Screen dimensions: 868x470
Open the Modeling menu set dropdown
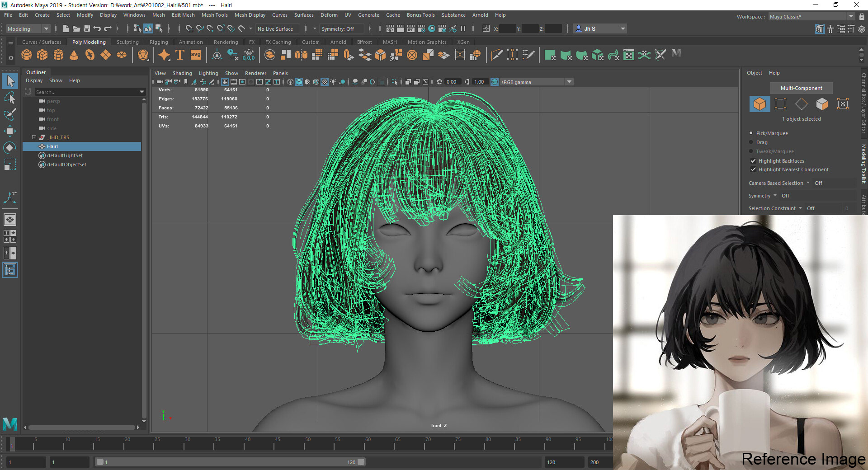28,29
